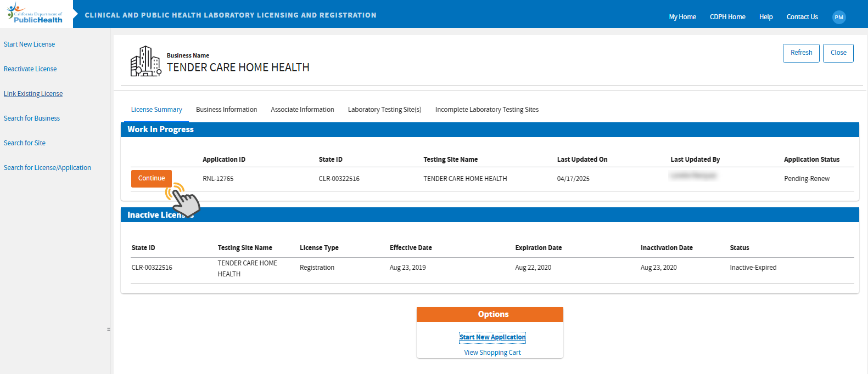
Task: Open My Home in top navigation
Action: [x=682, y=17]
